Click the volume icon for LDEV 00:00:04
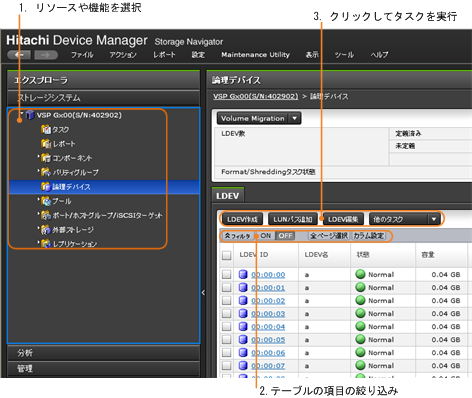Image resolution: width=472 pixels, height=398 pixels. click(243, 326)
